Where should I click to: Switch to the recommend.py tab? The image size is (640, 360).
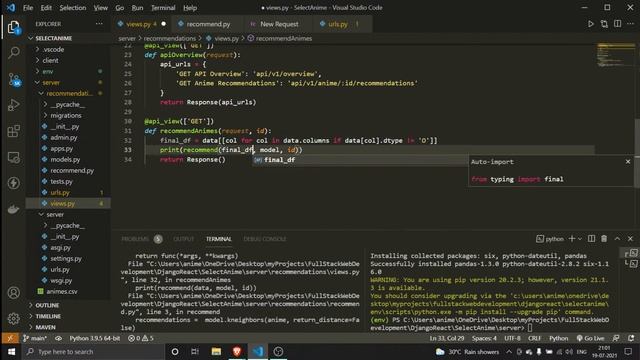(x=207, y=24)
